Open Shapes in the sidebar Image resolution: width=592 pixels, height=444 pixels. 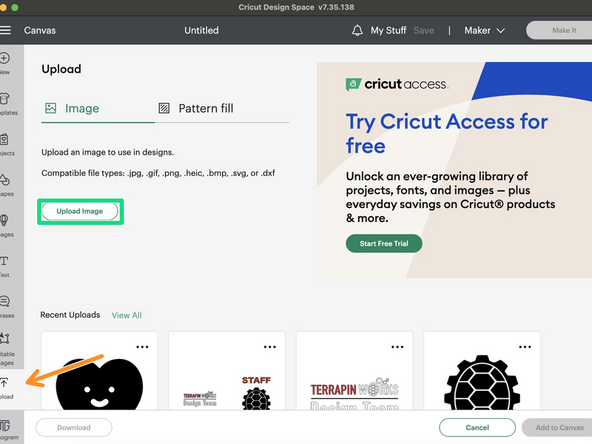point(6,185)
